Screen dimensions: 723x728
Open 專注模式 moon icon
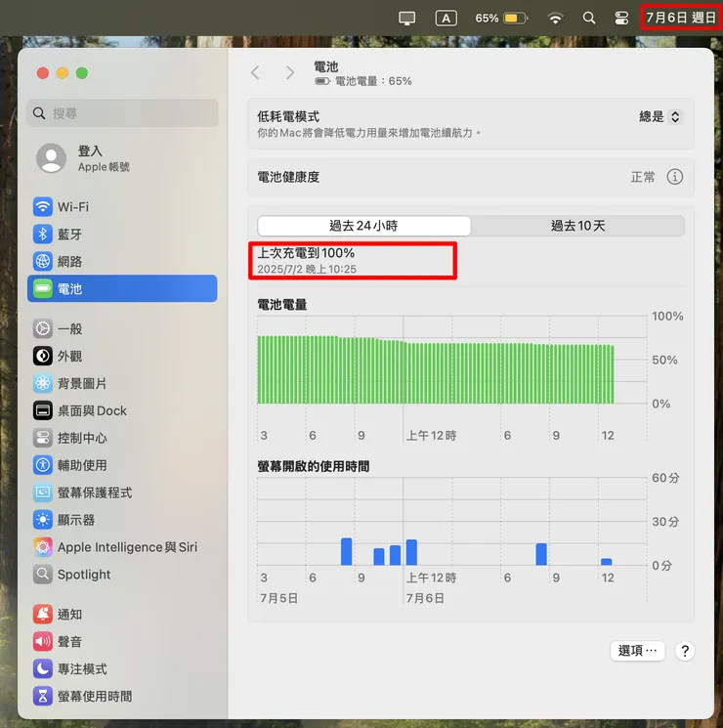tap(43, 669)
